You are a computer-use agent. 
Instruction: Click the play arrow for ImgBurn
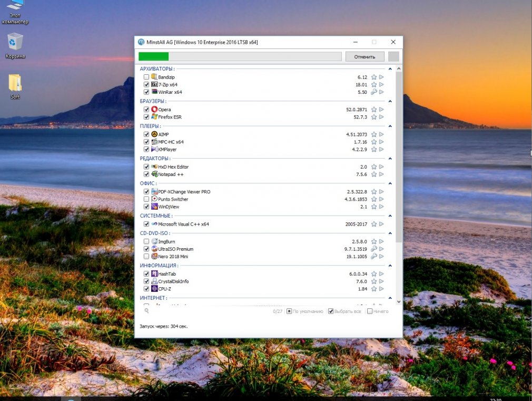coord(381,241)
